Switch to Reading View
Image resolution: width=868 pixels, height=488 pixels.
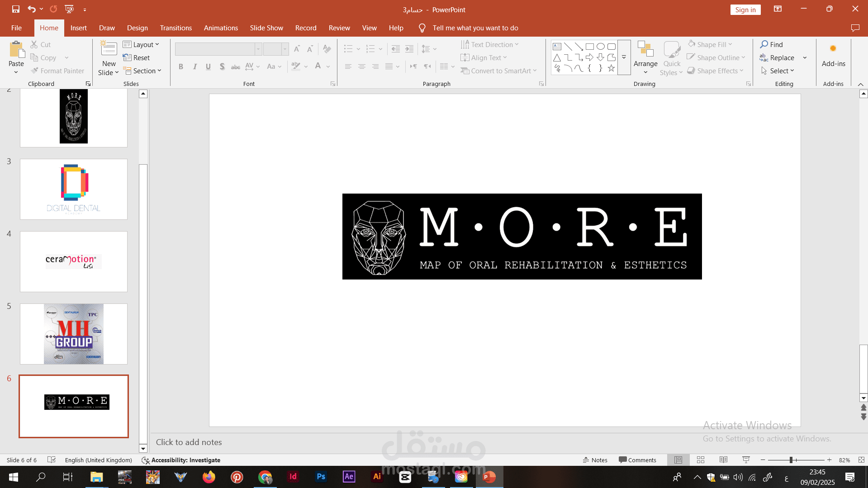tap(723, 460)
